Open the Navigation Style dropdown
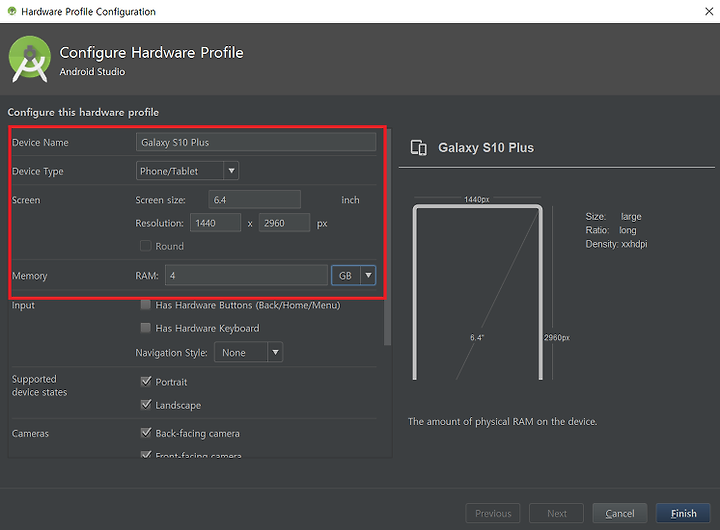 coord(248,352)
